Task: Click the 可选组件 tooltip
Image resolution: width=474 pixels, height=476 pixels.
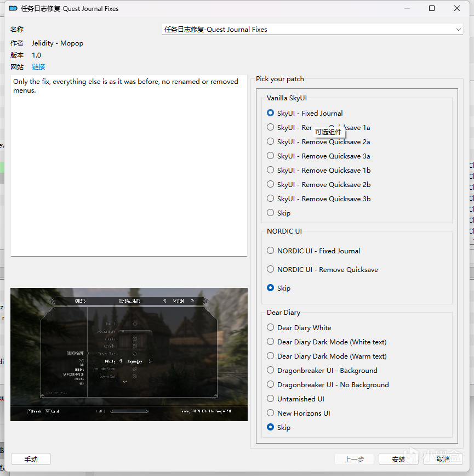Action: 328,132
